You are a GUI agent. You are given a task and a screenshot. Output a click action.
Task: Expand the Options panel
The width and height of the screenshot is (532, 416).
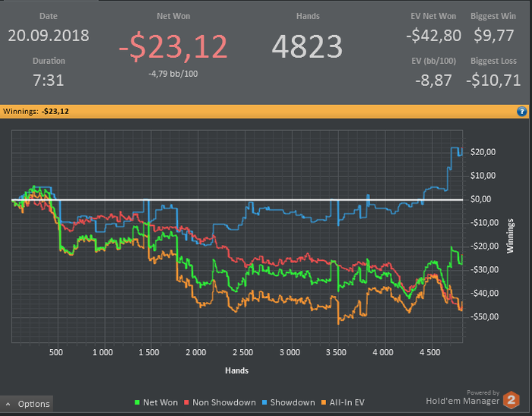(x=27, y=404)
